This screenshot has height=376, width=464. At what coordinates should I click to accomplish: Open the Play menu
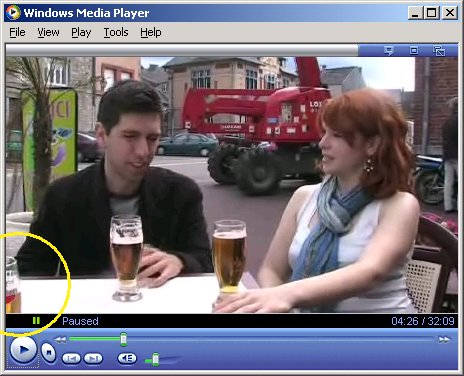coord(81,32)
